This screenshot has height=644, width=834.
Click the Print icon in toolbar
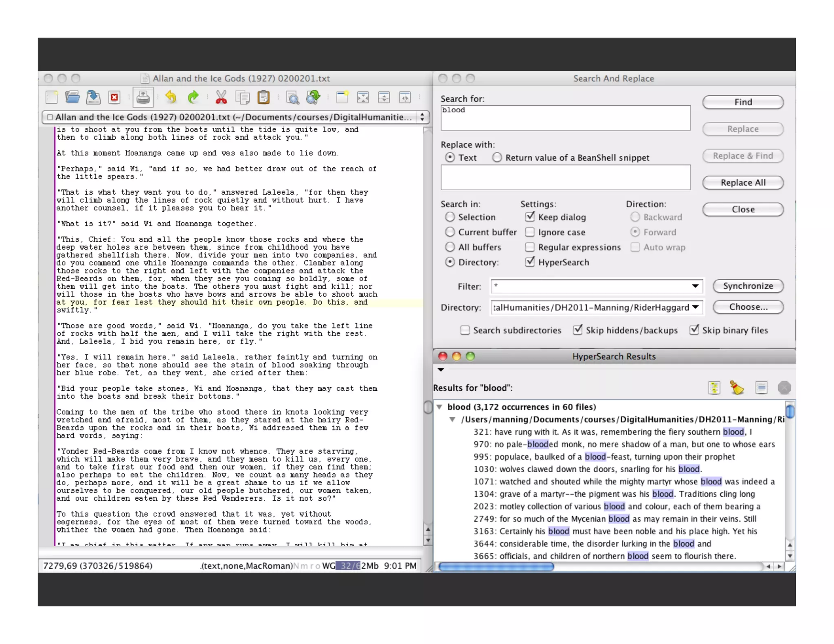click(x=143, y=97)
